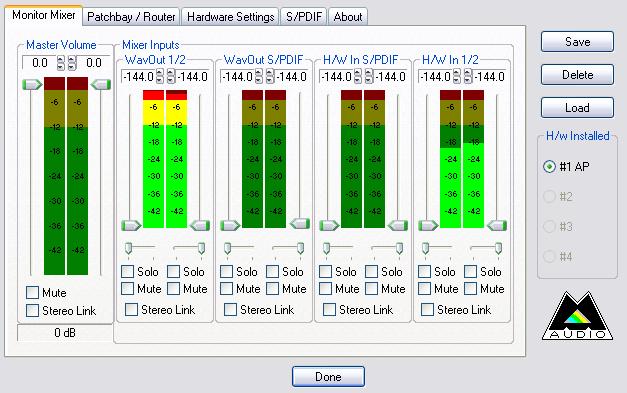The width and height of the screenshot is (627, 393).
Task: Click H/W In S/PDIF right pan slider thumb
Action: pos(399,248)
